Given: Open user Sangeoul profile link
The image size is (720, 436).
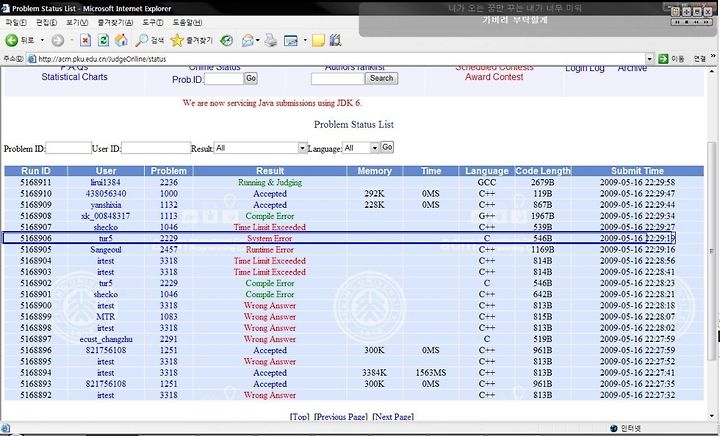Looking at the screenshot, I should (106, 250).
